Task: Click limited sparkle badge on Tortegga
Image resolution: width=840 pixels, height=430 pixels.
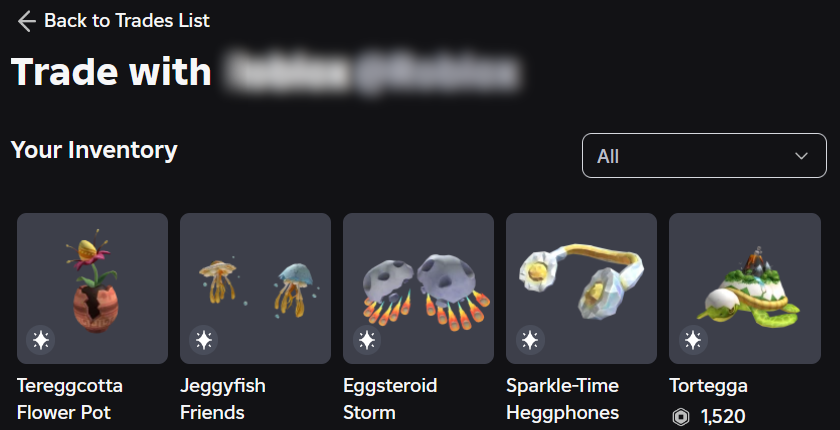Action: pos(693,340)
